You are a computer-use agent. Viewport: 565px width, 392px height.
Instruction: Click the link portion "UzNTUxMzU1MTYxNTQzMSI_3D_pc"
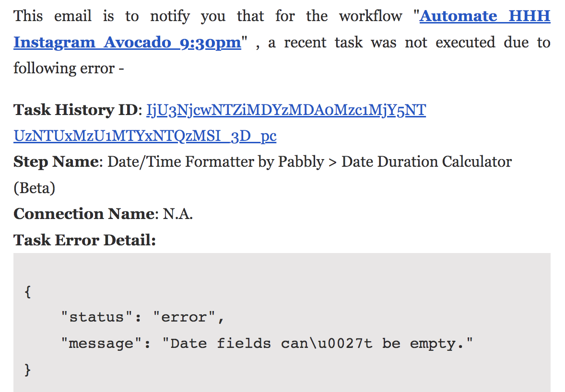145,136
